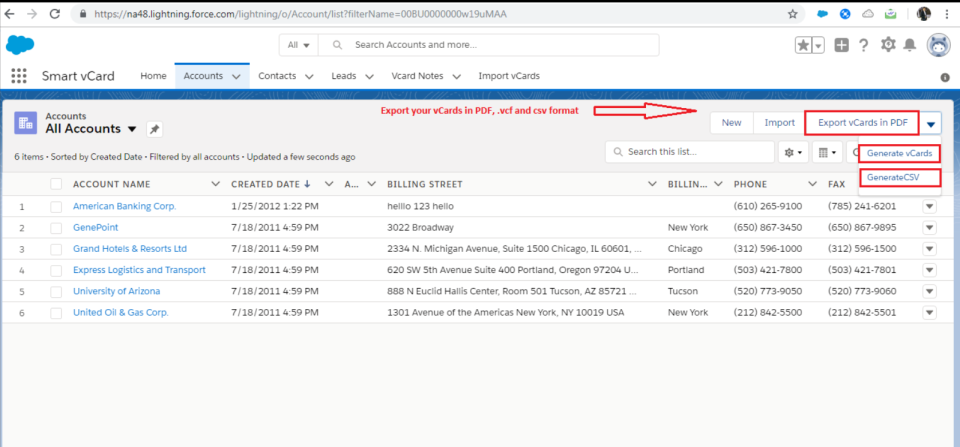Image resolution: width=960 pixels, height=447 pixels.
Task: Select all rows header checkbox
Action: coord(56,184)
